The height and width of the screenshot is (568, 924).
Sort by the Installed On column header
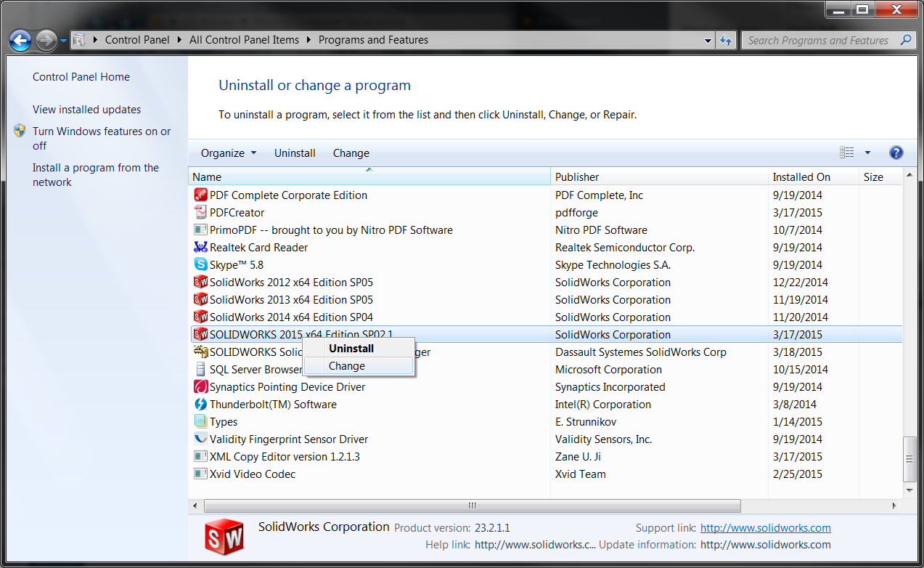tap(814, 177)
